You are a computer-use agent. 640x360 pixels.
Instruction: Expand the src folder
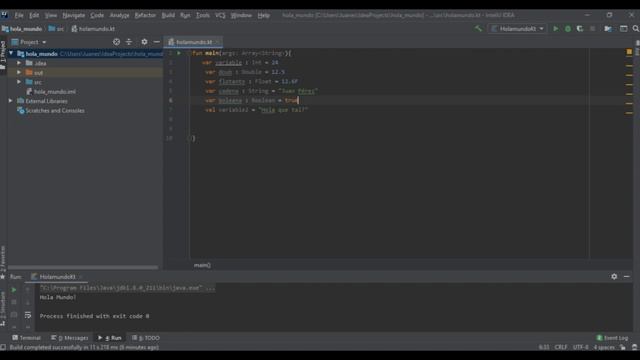(19, 82)
